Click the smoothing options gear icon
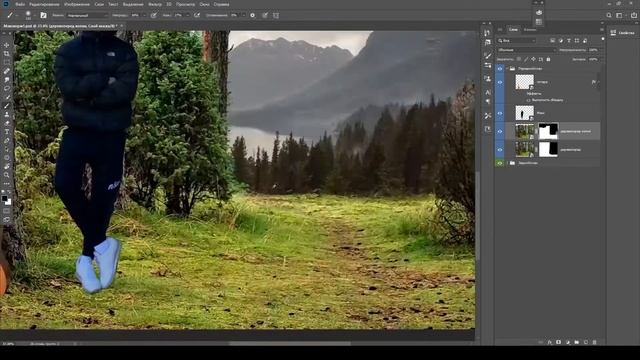The image size is (640, 360). pos(252,15)
